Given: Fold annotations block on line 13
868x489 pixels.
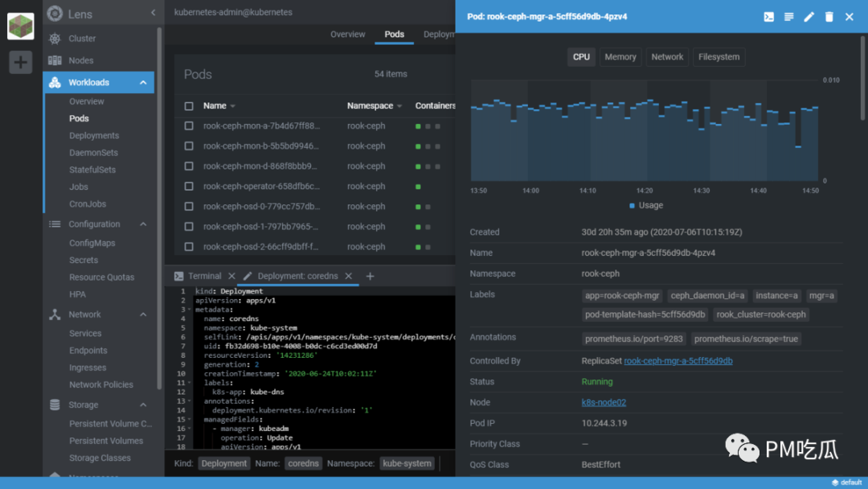Looking at the screenshot, I should pos(190,401).
